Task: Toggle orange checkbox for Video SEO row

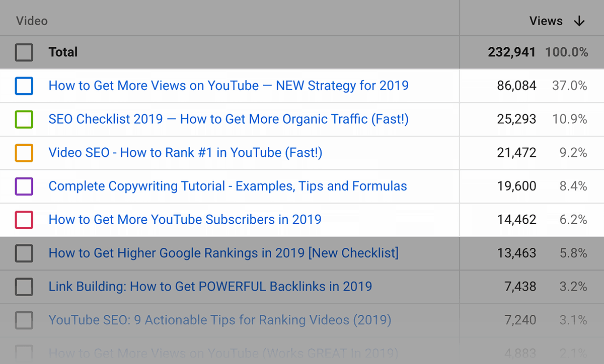Action: point(24,153)
